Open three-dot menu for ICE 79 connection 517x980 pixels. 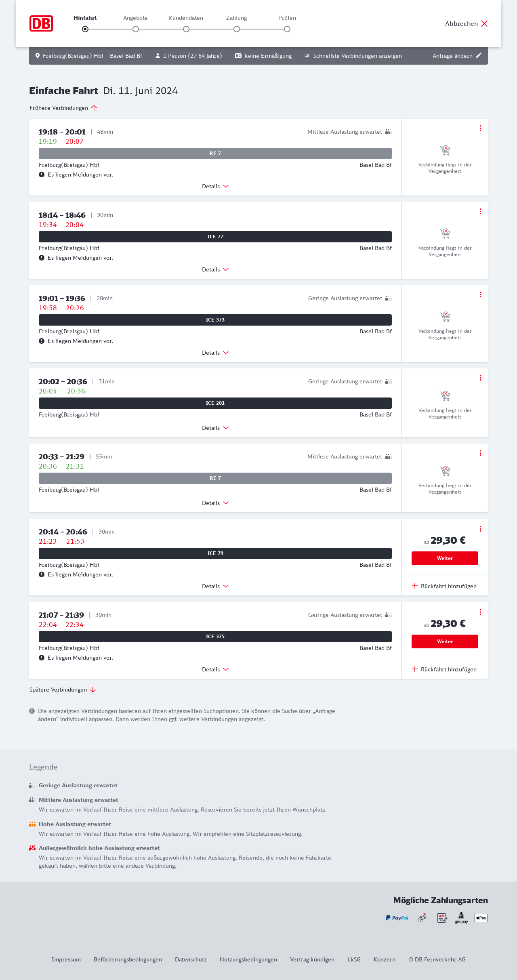click(480, 529)
